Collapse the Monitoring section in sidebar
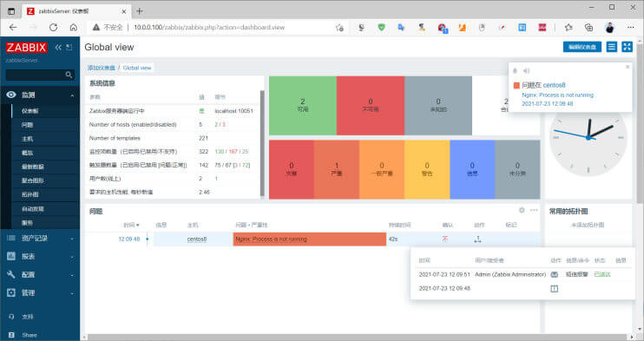The width and height of the screenshot is (644, 341). (40, 95)
